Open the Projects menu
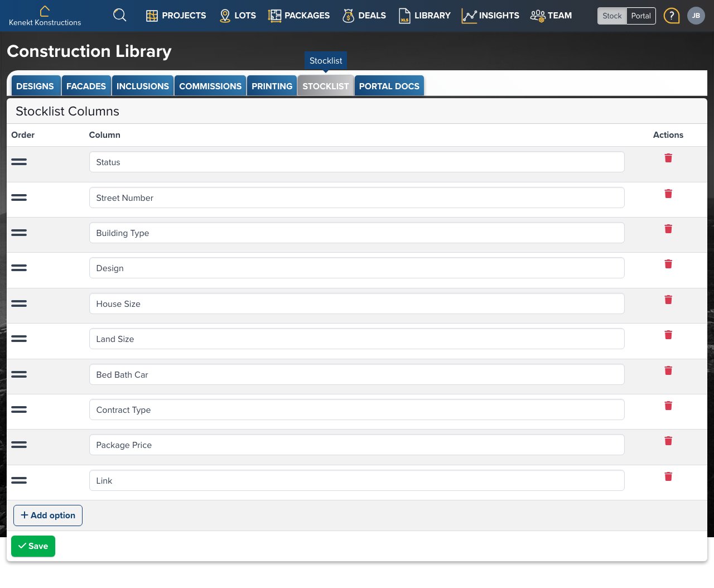Viewport: 714px width, 588px height. click(176, 16)
